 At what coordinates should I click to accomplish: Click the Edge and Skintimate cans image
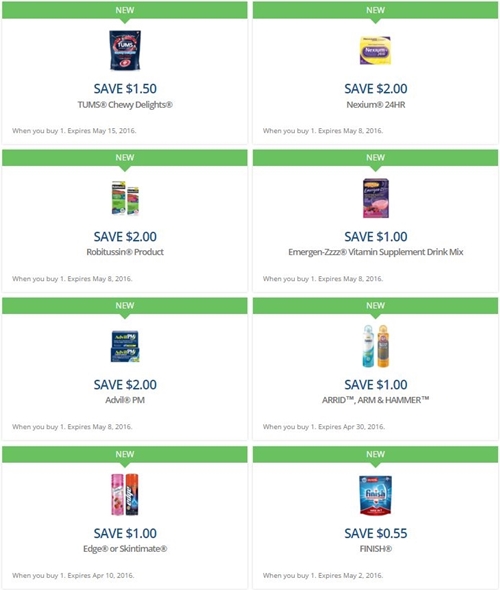coord(125,494)
